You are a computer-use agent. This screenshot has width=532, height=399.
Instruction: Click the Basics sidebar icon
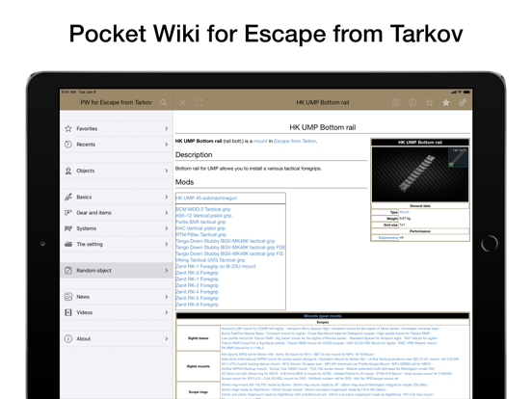(68, 198)
